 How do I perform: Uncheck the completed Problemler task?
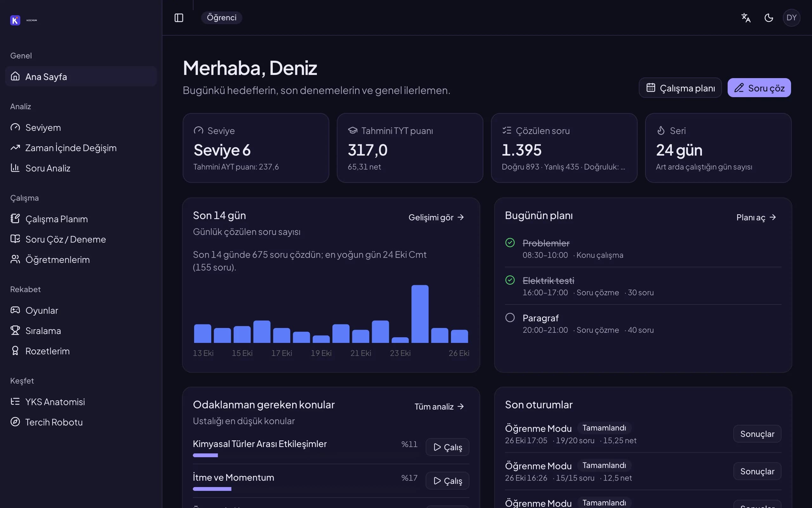[510, 243]
